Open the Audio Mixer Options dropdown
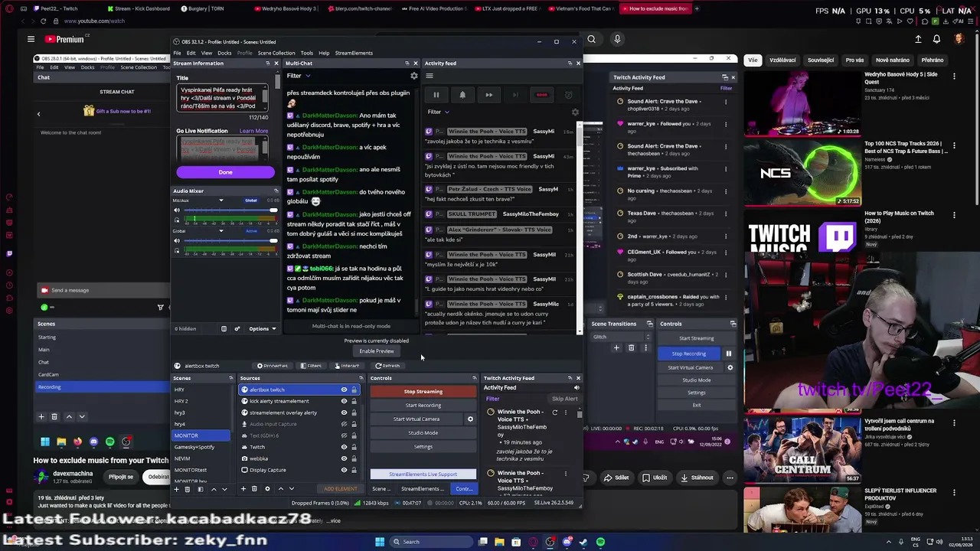This screenshot has width=980, height=551. coord(262,329)
